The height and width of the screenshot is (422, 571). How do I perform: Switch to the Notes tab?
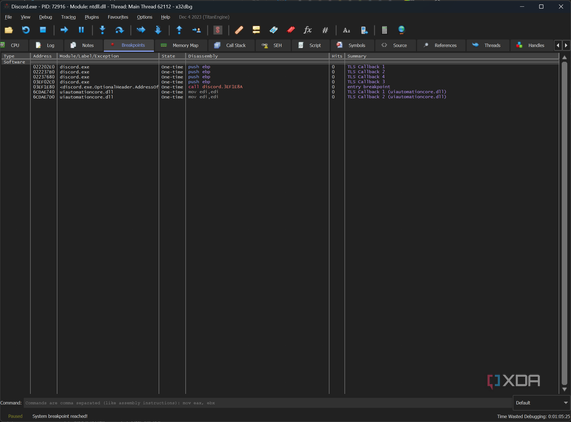pos(83,45)
